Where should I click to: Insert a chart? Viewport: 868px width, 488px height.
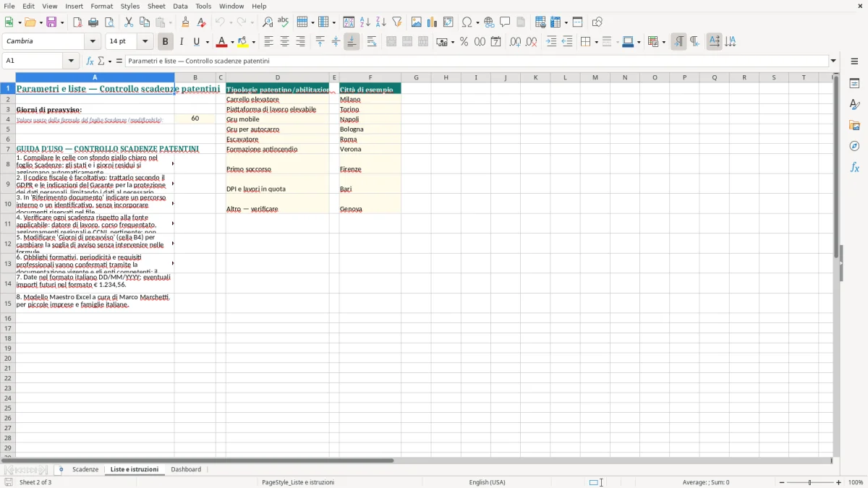click(433, 22)
